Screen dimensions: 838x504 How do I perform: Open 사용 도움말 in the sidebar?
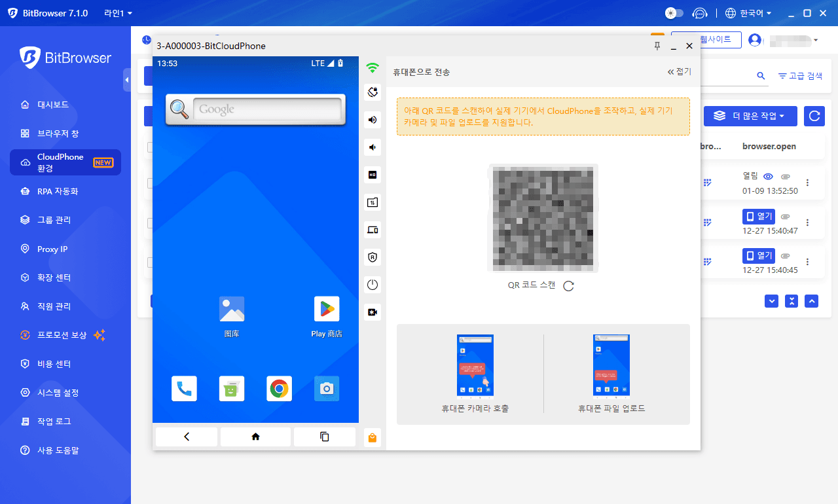click(65, 450)
